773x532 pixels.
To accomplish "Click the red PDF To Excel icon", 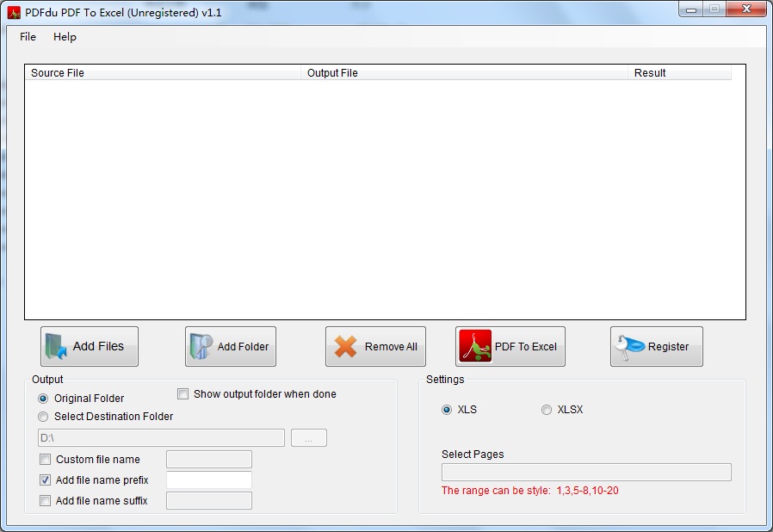I will click(475, 346).
